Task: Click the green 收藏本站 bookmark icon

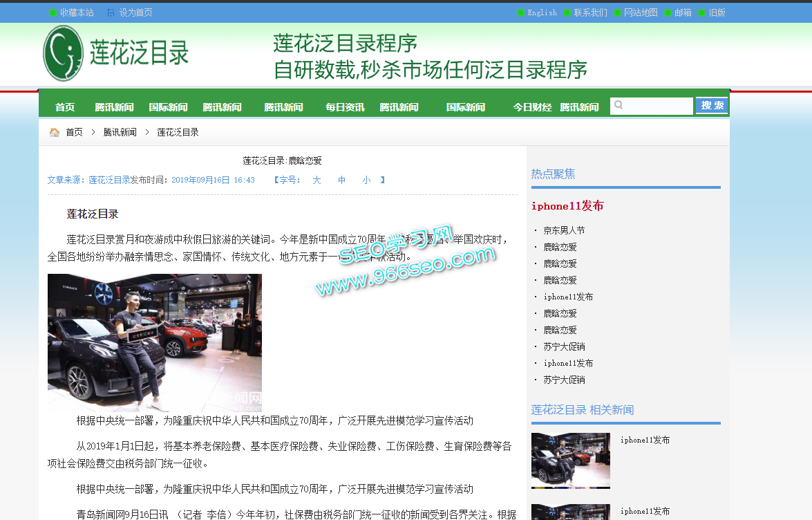Action: [53, 13]
